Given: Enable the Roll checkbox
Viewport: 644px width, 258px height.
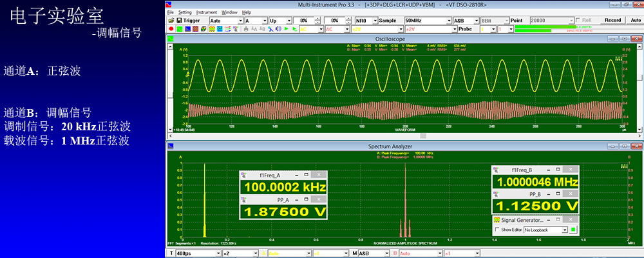Looking at the screenshot, I should point(578,20).
